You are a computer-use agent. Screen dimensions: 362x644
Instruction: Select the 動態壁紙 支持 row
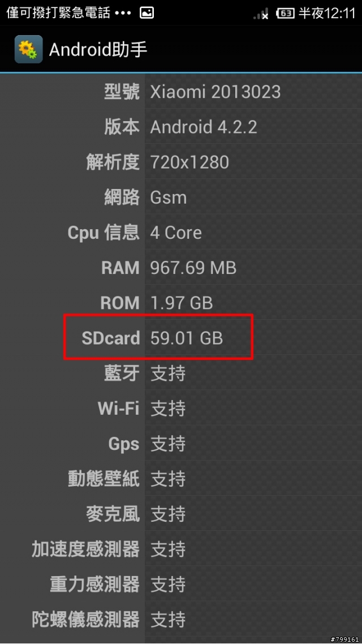(x=181, y=479)
